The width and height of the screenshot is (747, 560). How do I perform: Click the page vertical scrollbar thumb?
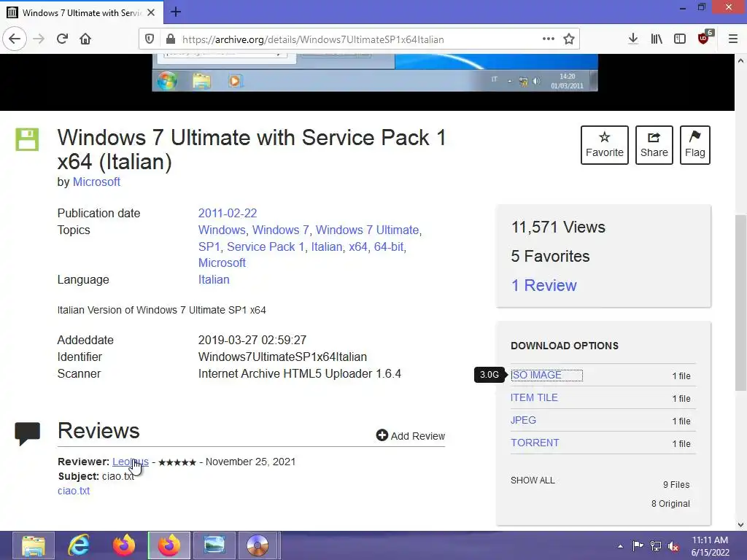coord(740,302)
